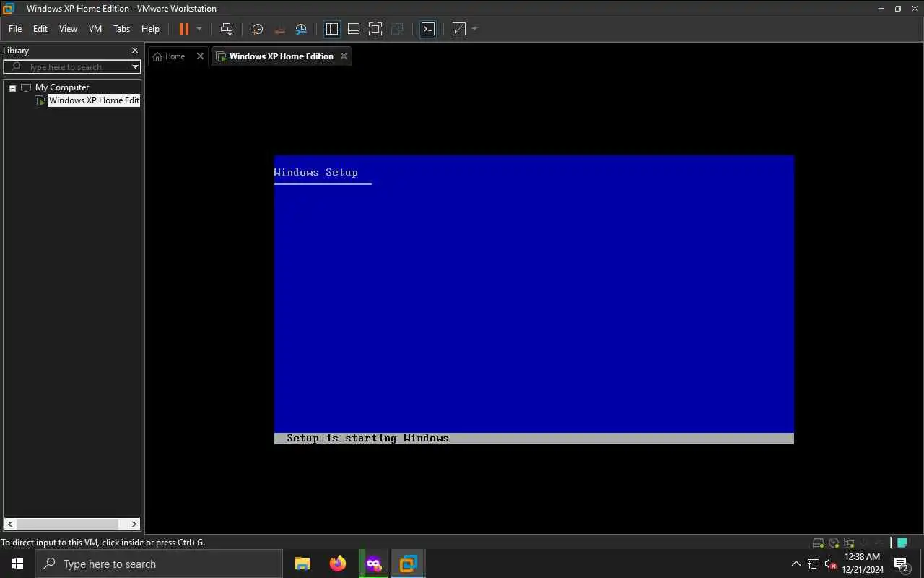
Task: Click the network tray icon
Action: pyautogui.click(x=814, y=564)
